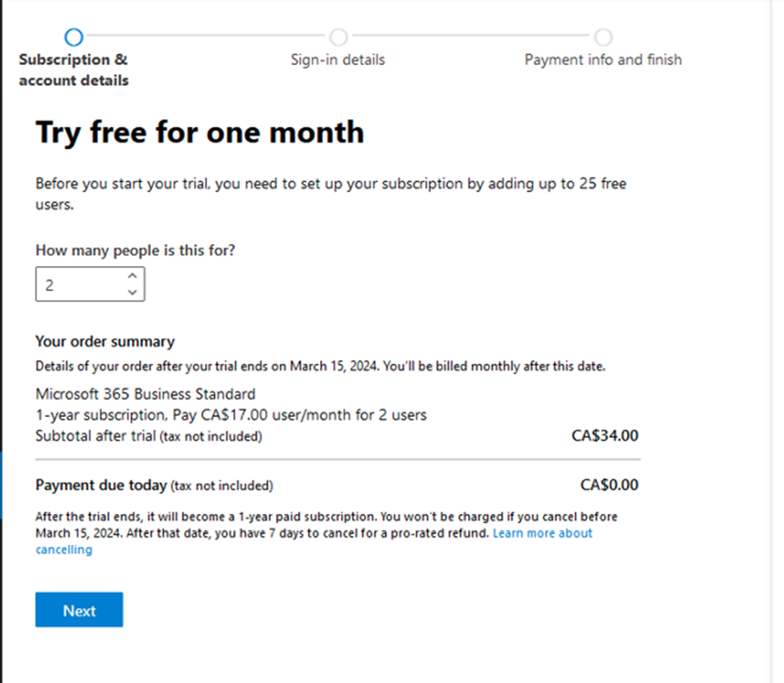Select the Microsoft 365 Business Standard product name
This screenshot has width=784, height=683.
click(146, 394)
